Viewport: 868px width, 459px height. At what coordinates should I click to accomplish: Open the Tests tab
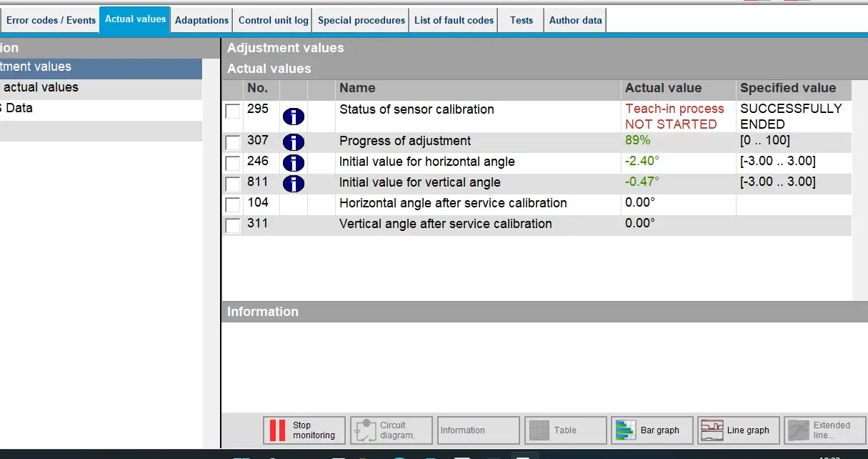tap(522, 20)
